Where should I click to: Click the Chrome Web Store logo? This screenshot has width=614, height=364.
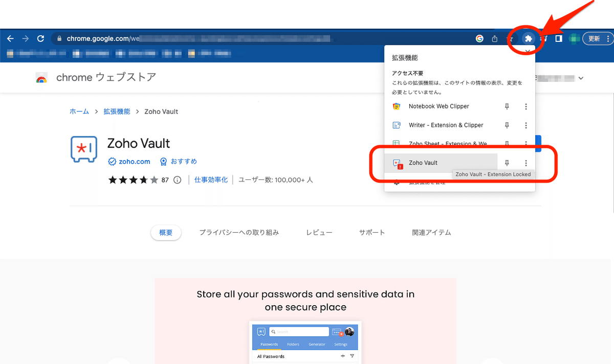(x=42, y=78)
